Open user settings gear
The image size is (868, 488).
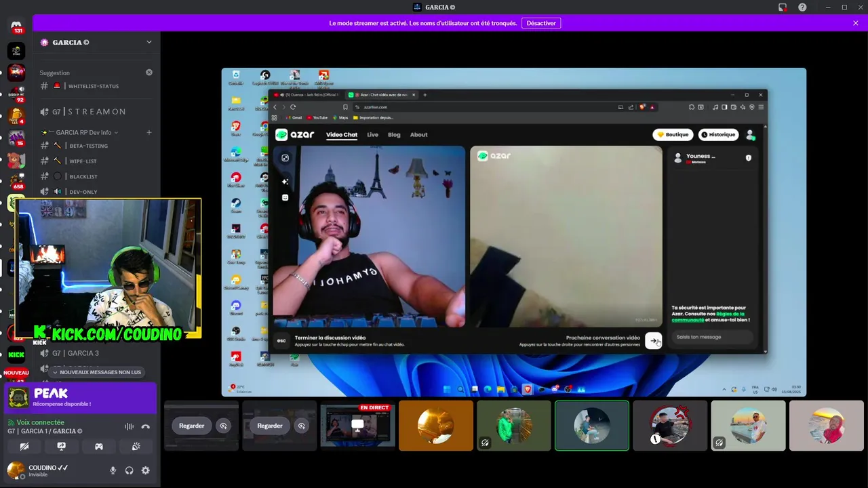pyautogui.click(x=145, y=470)
